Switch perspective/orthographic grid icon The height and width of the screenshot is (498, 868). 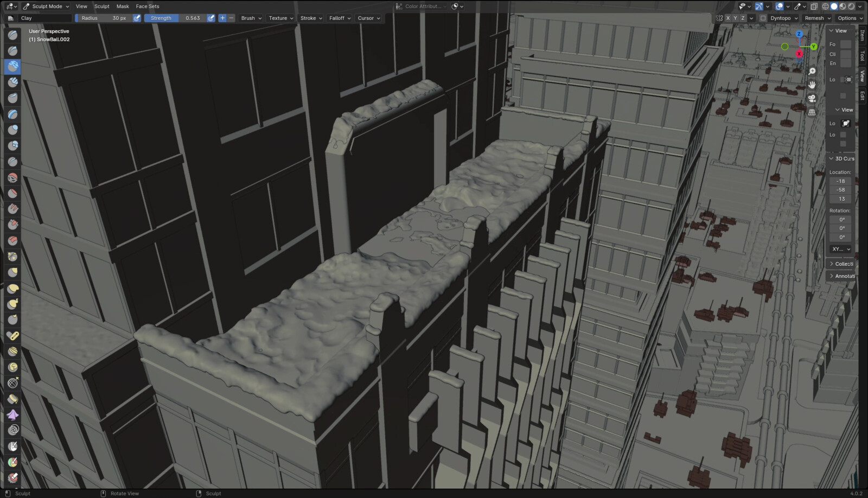click(812, 112)
